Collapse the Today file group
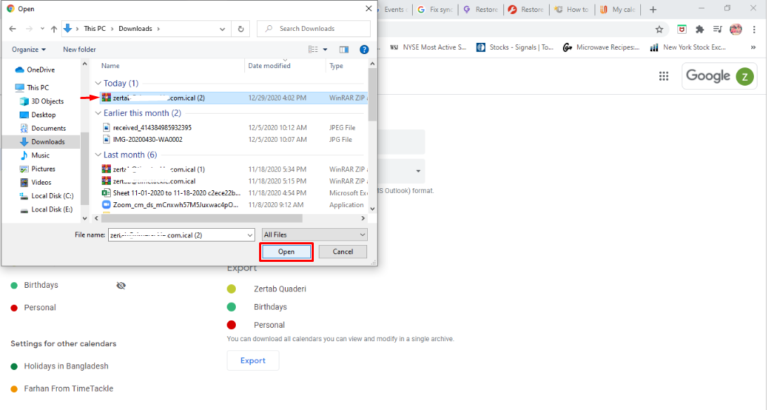This screenshot has width=768, height=410. point(98,83)
